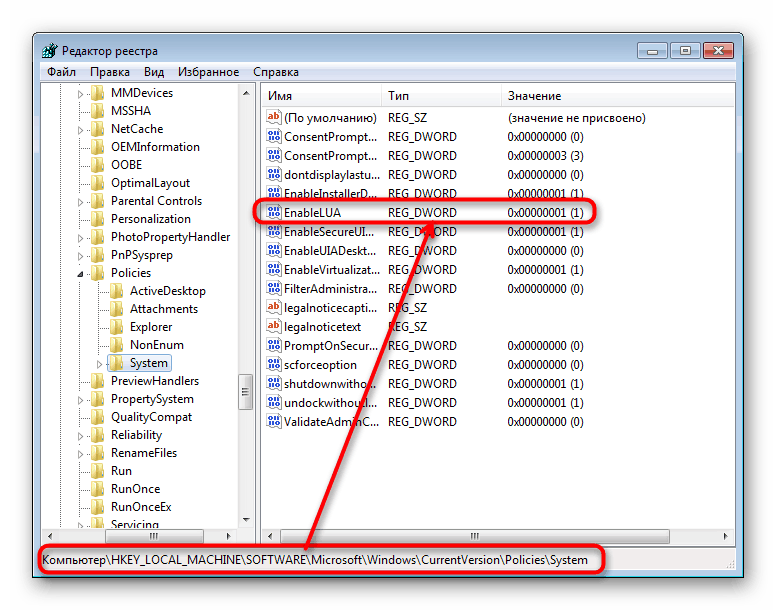
Task: Select the Explorer folder icon
Action: coord(117,327)
